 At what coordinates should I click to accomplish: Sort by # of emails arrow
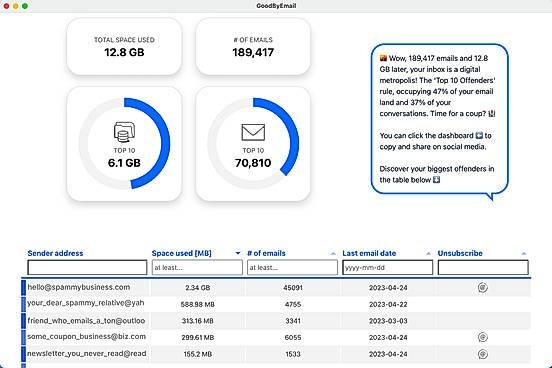point(333,253)
